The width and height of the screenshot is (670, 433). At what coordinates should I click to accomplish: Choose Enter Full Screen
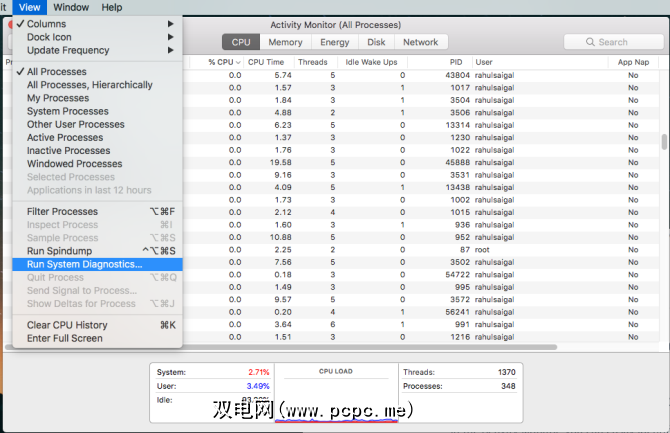(x=64, y=338)
